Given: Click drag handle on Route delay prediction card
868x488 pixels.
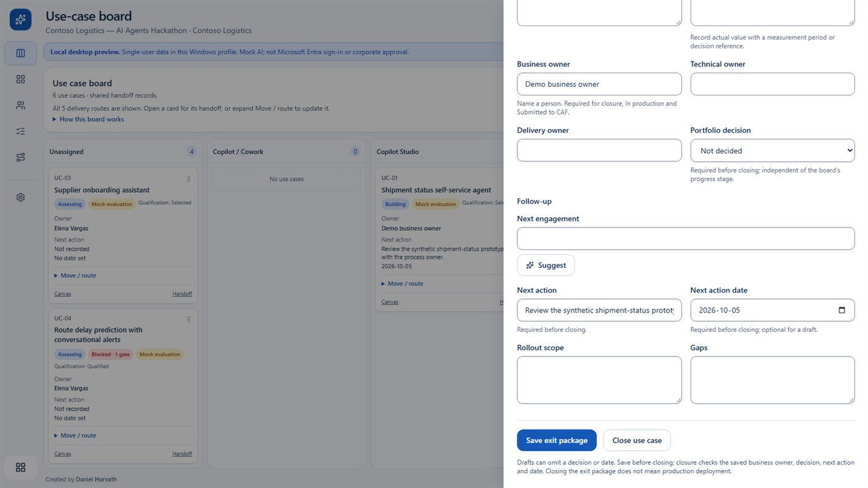Looking at the screenshot, I should point(189,319).
